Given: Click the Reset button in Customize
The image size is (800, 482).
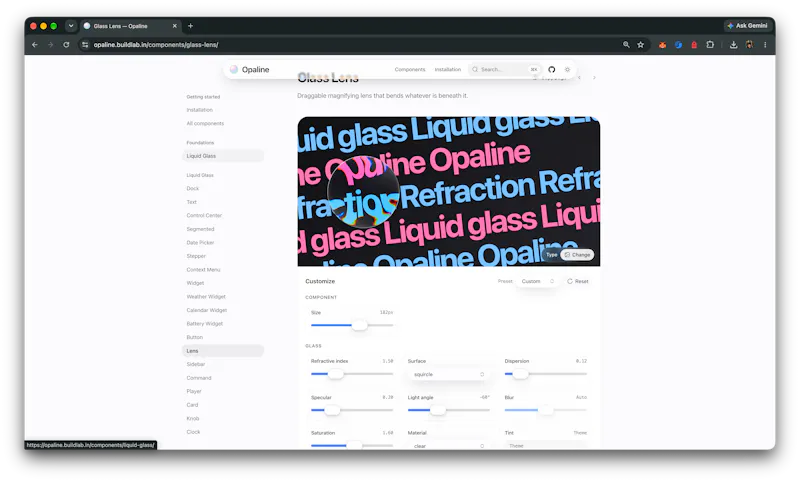Looking at the screenshot, I should (578, 281).
